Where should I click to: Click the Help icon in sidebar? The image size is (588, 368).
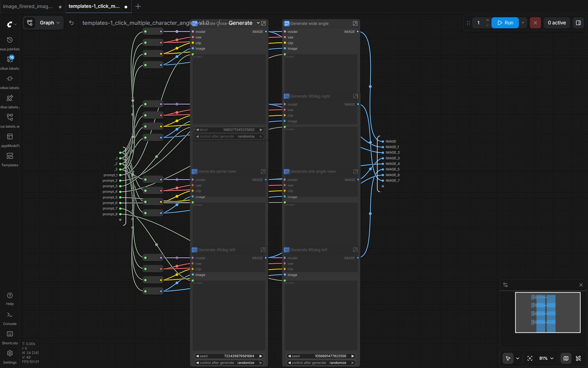[x=10, y=296]
